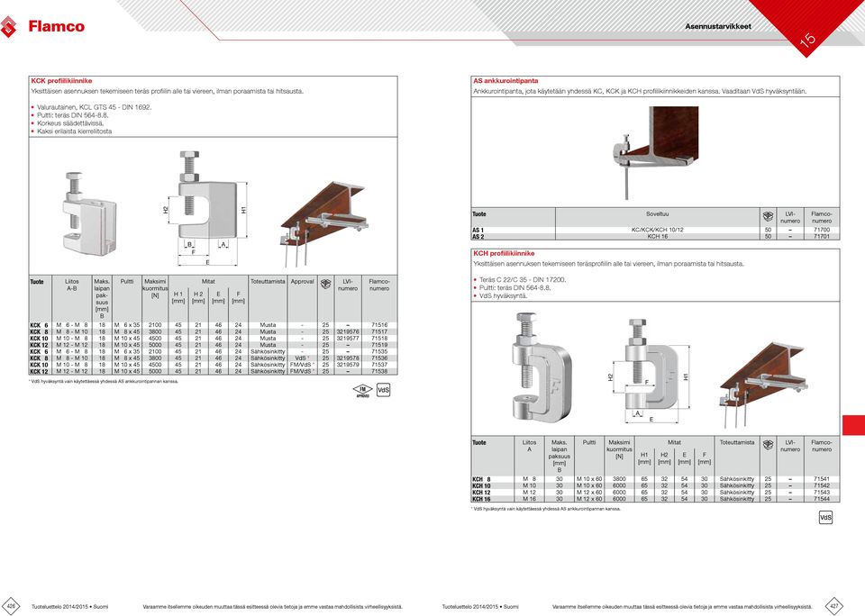Click Flamco number 71543

click(x=822, y=493)
